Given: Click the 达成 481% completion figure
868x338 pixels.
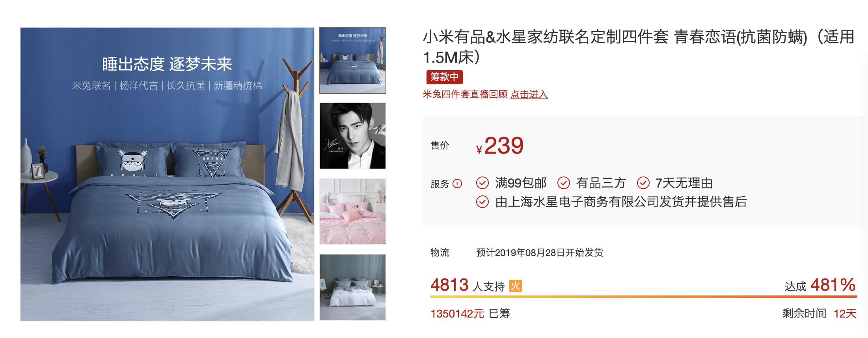Looking at the screenshot, I should [820, 285].
